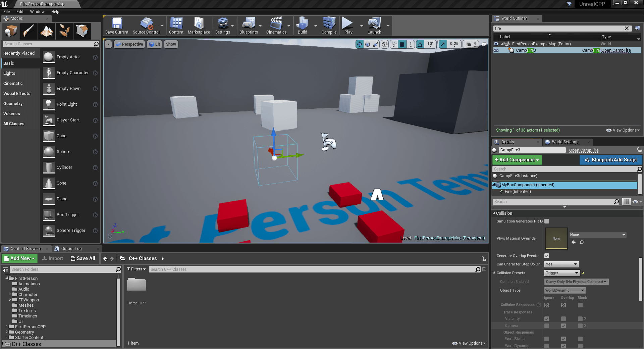Click the Compile toolbar icon
This screenshot has height=349, width=644.
pyautogui.click(x=329, y=26)
